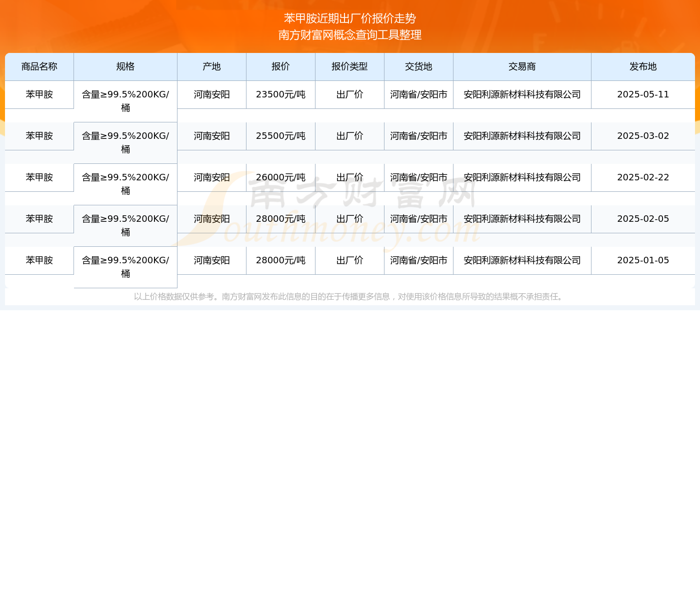The height and width of the screenshot is (602, 700).
Task: Select the price cell 26000元/吨
Action: tap(280, 177)
